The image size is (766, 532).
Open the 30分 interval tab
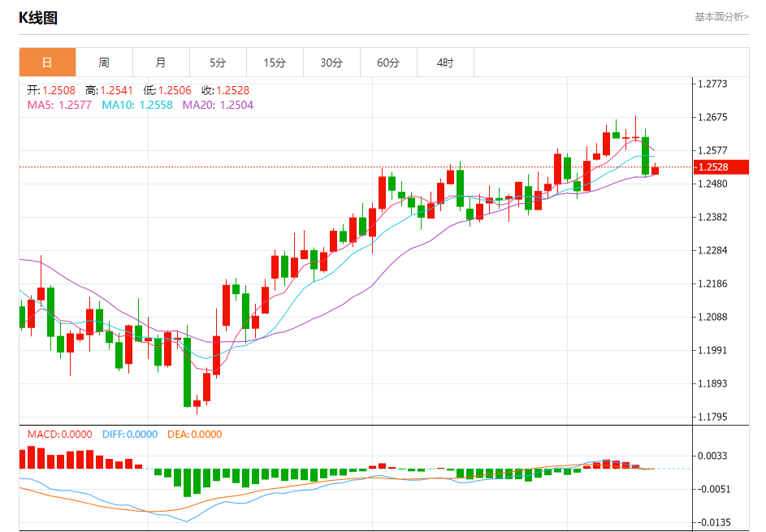[x=331, y=62]
